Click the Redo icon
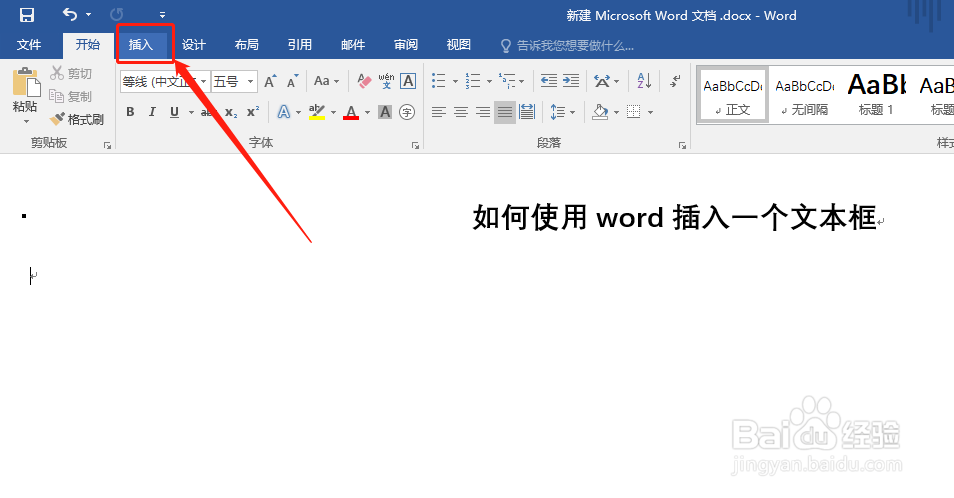954x498 pixels. point(116,14)
